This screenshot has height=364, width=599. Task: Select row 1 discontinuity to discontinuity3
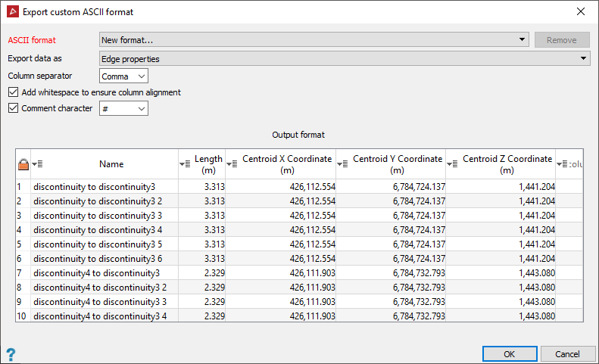tap(94, 186)
